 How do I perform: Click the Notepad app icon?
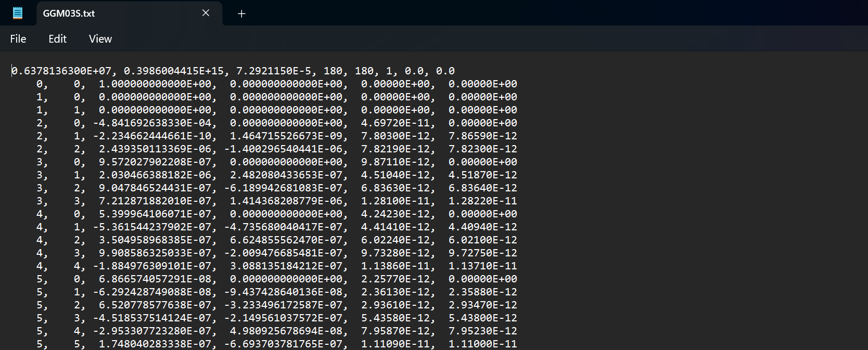click(x=17, y=13)
